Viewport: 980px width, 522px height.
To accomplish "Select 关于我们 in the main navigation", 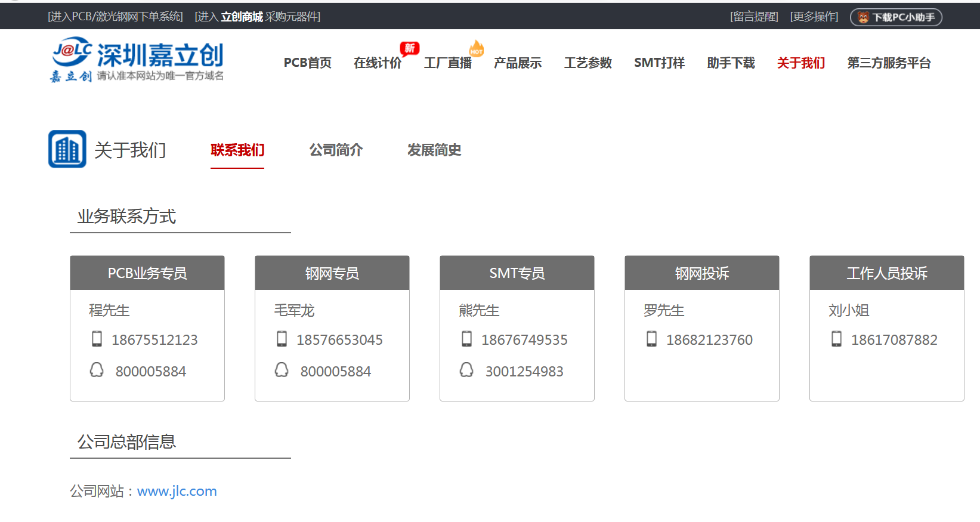I will pos(801,63).
